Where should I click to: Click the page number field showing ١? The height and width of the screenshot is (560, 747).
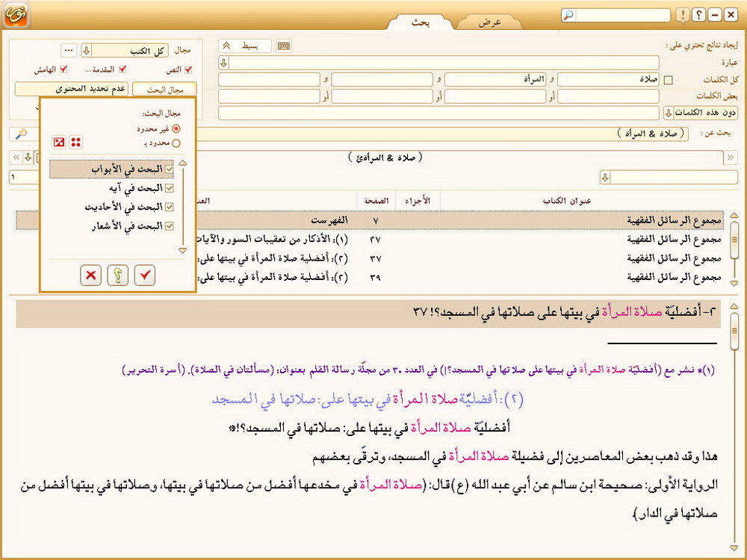[24, 177]
